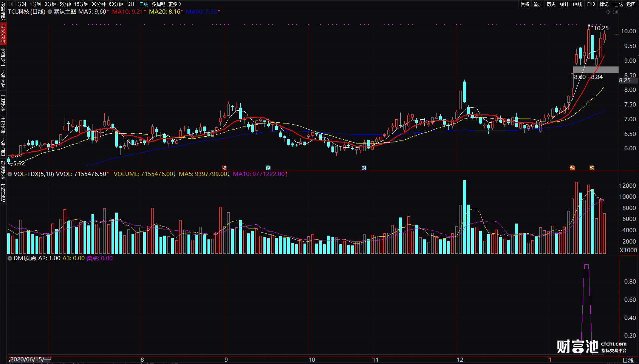The image size is (639, 364).
Task: Open 大单买卖 sidebar tab
Action: (x=3, y=79)
